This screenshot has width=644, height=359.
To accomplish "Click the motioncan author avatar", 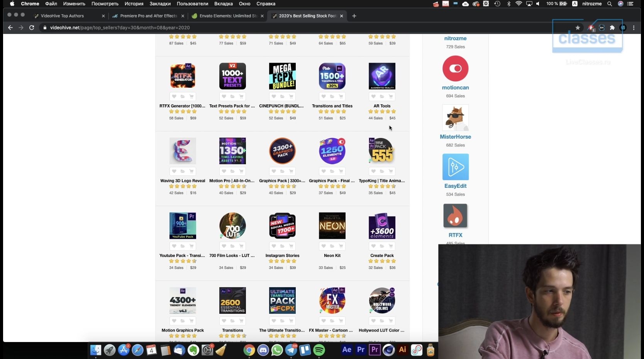I will click(456, 68).
